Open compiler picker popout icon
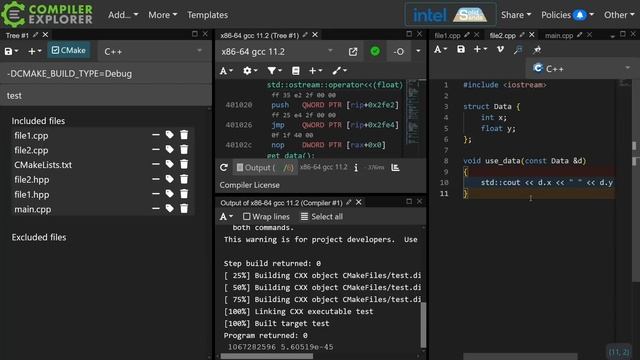 pos(353,51)
